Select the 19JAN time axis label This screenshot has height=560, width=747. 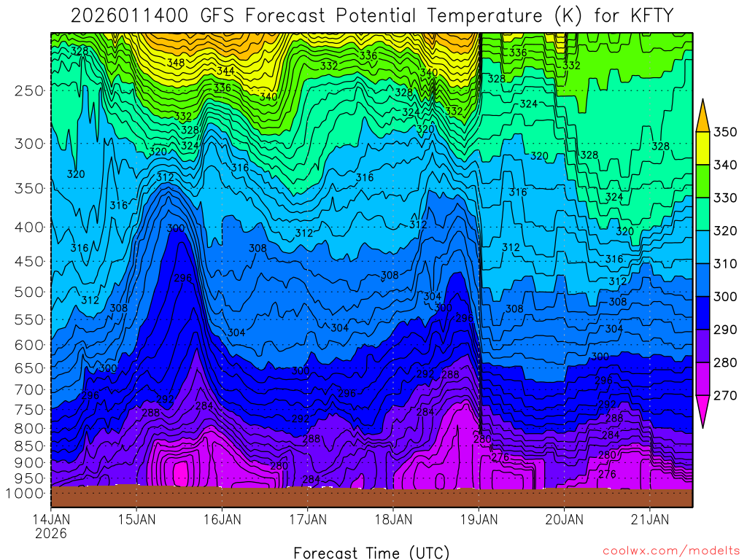coord(479,519)
